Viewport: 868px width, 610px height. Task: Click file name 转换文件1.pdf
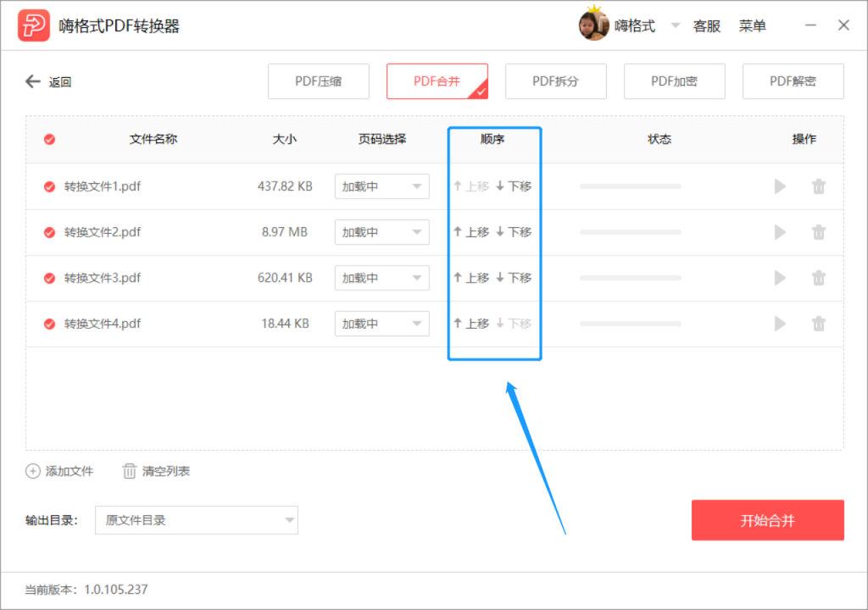coord(103,186)
